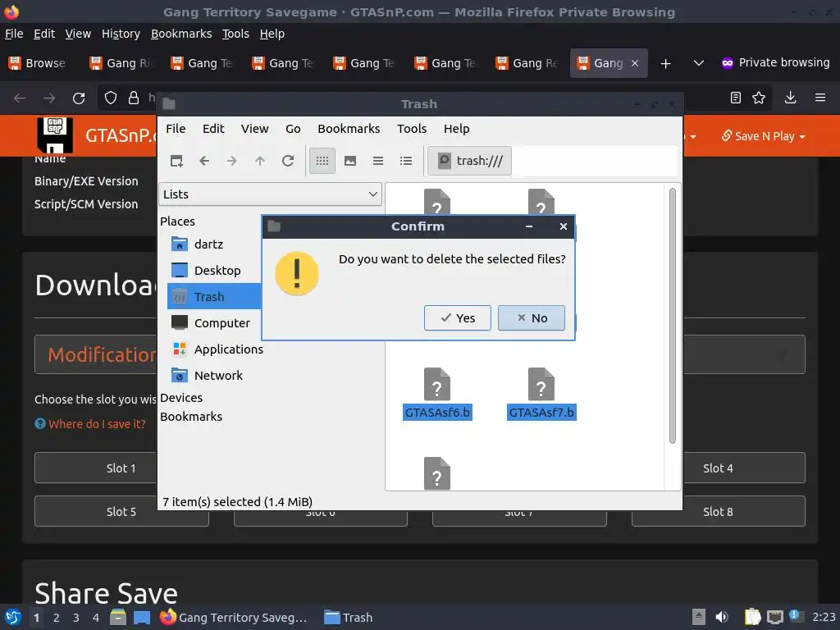Go back in Trash file manager
The height and width of the screenshot is (630, 840).
[x=204, y=161]
